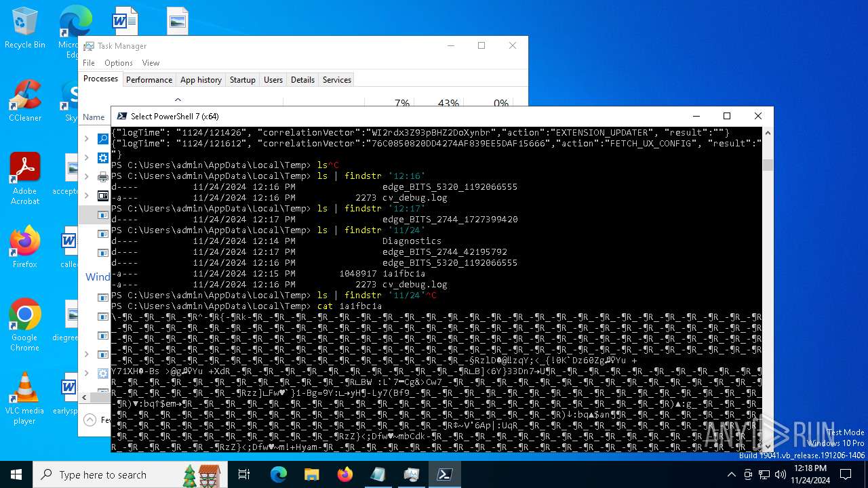Click 'cat 1a1fbc1a' command text in PowerShell
Screen dimensions: 868x488
click(349, 306)
